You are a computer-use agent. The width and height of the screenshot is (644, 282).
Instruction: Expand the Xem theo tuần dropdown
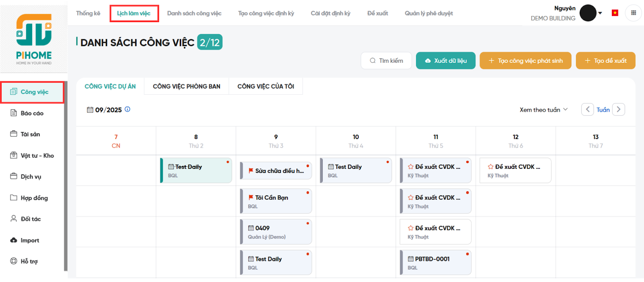pyautogui.click(x=543, y=110)
